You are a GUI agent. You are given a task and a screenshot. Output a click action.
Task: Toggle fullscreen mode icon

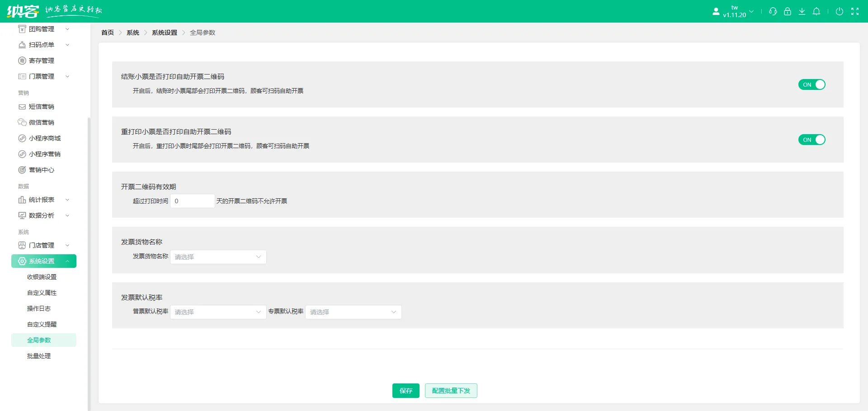coord(854,11)
